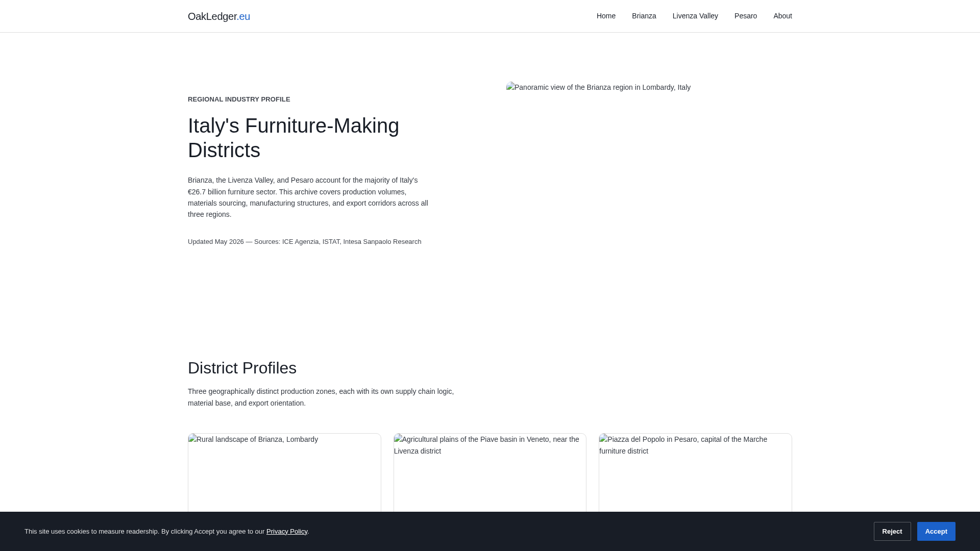Click the intro paragraph about €26.7 billion sector
Image resolution: width=980 pixels, height=551 pixels.
[x=308, y=197]
